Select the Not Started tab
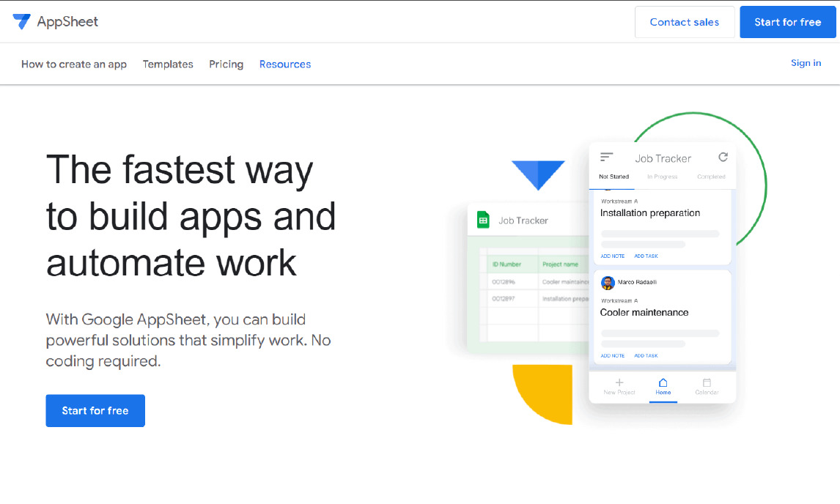840x504 pixels. (614, 177)
